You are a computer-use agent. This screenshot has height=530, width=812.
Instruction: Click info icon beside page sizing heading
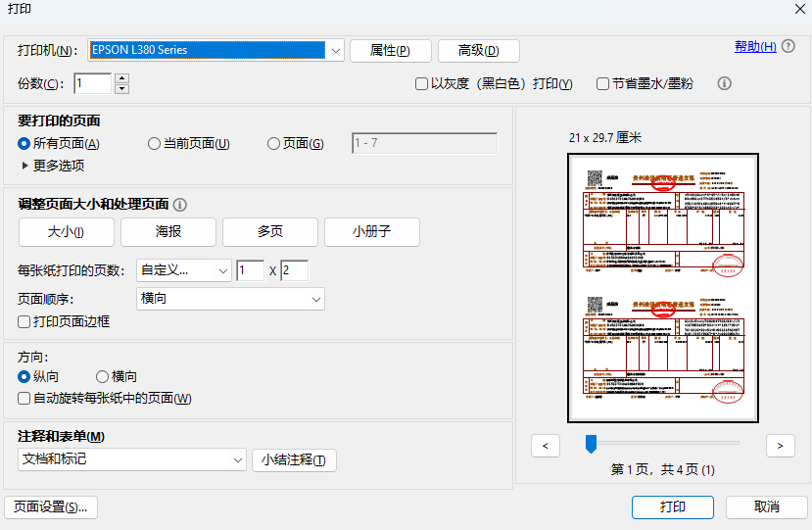pyautogui.click(x=179, y=205)
